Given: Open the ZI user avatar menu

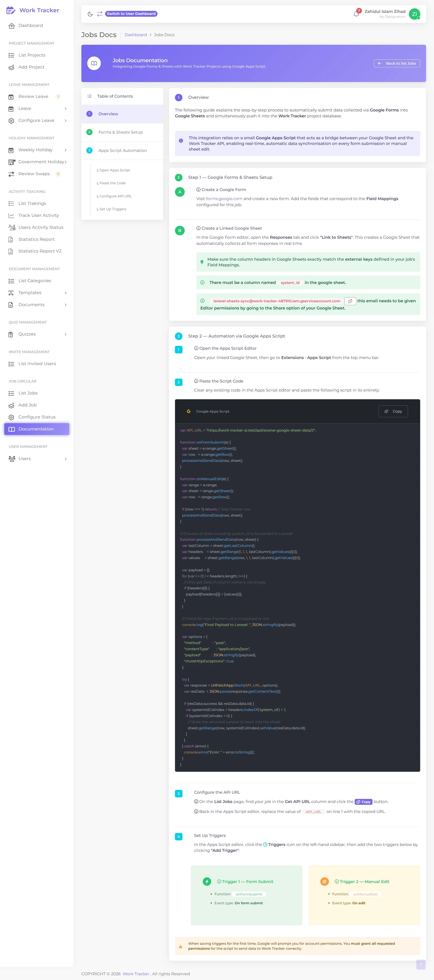Looking at the screenshot, I should (x=414, y=14).
